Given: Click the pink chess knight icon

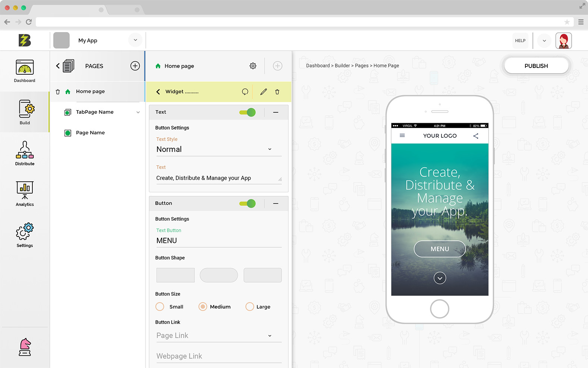Looking at the screenshot, I should coord(25,347).
